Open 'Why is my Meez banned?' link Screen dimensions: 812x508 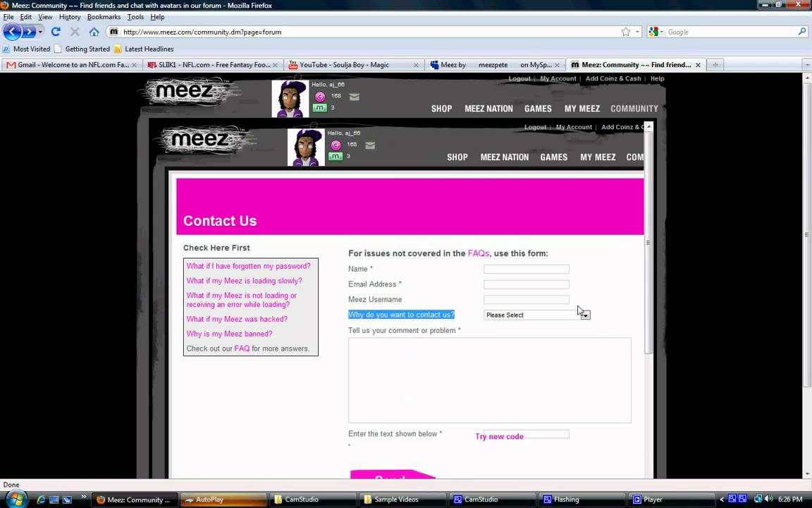[x=229, y=334]
